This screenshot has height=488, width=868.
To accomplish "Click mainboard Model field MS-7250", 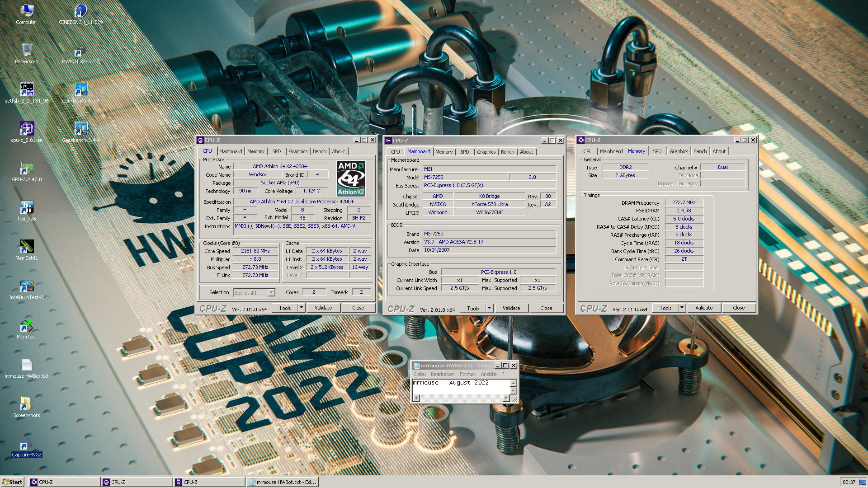I will click(465, 177).
